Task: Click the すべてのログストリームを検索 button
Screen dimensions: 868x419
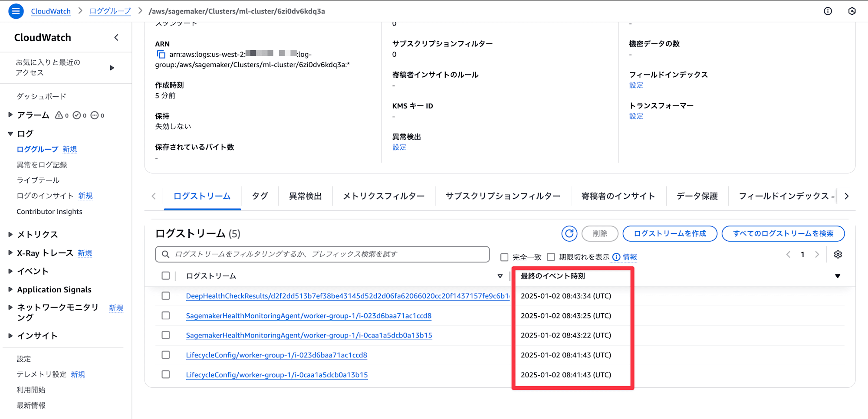Action: tap(783, 233)
